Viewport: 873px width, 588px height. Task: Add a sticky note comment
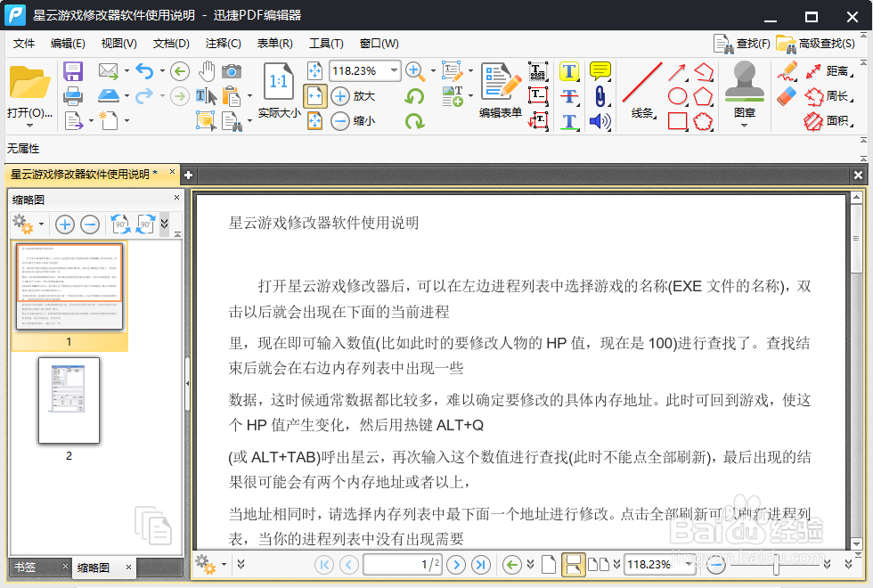tap(600, 70)
